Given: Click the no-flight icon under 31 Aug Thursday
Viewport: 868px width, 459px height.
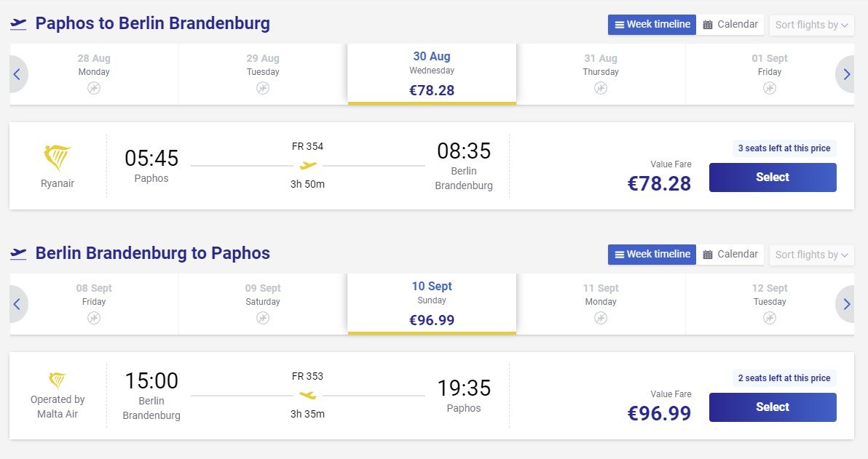Looking at the screenshot, I should (x=601, y=88).
